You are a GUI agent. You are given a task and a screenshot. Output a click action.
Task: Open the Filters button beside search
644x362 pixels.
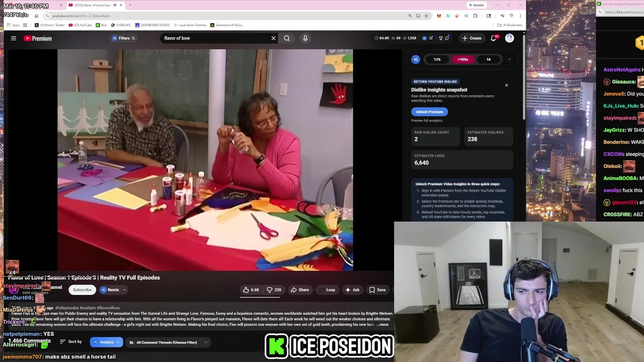point(124,38)
